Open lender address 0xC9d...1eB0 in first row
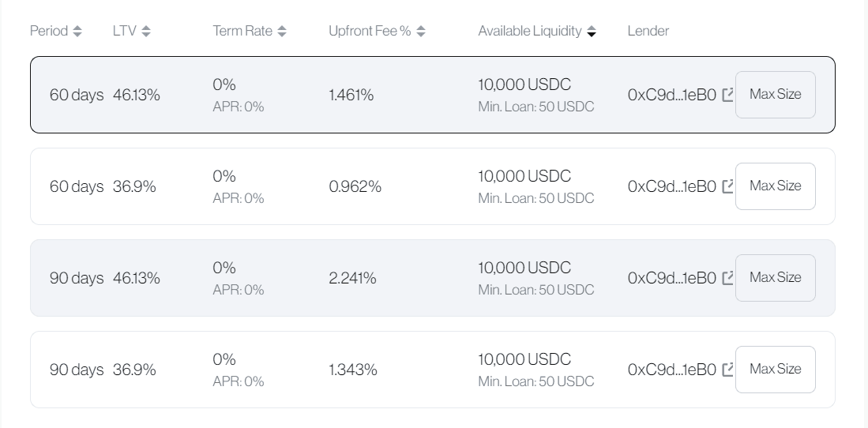The image size is (868, 428). [x=671, y=95]
